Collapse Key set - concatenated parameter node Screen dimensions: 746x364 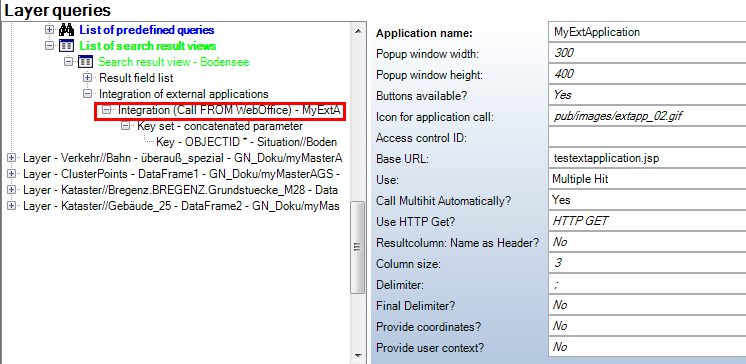coord(125,126)
